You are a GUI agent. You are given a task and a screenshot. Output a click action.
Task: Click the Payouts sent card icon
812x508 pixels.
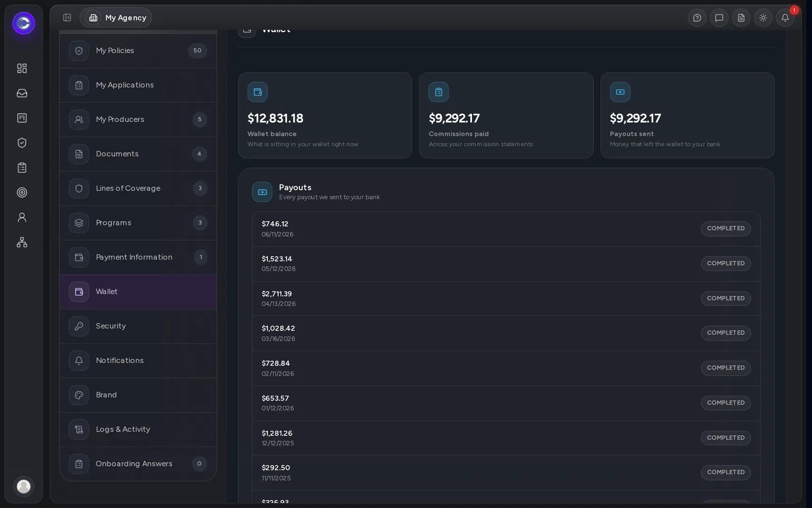620,92
